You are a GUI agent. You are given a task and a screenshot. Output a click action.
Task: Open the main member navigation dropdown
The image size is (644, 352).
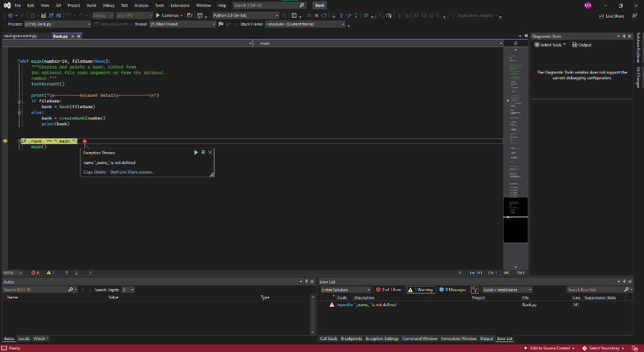point(378,43)
